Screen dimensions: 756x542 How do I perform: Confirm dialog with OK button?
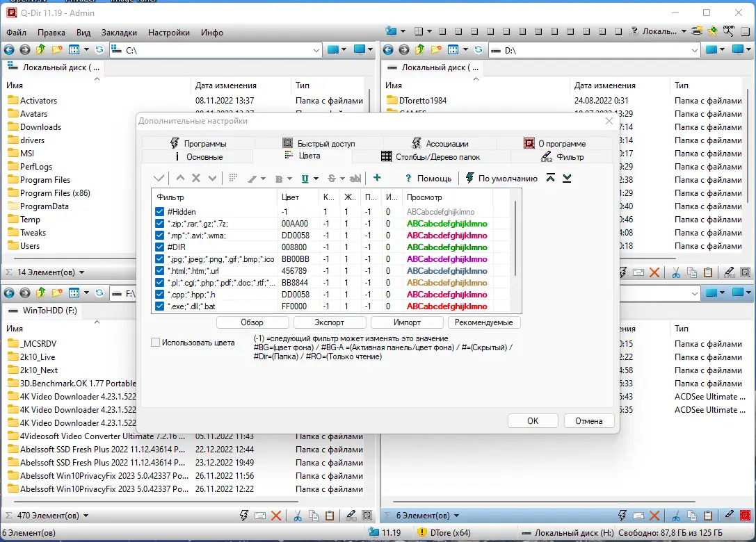point(533,421)
